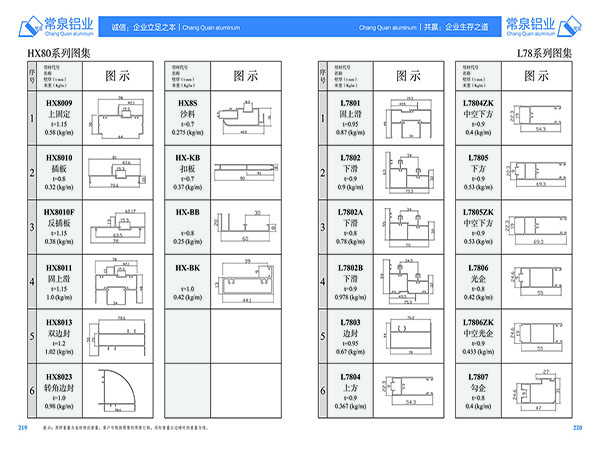Open the HX-BB profile drawing
This screenshot has height=450, width=600.
[x=246, y=227]
